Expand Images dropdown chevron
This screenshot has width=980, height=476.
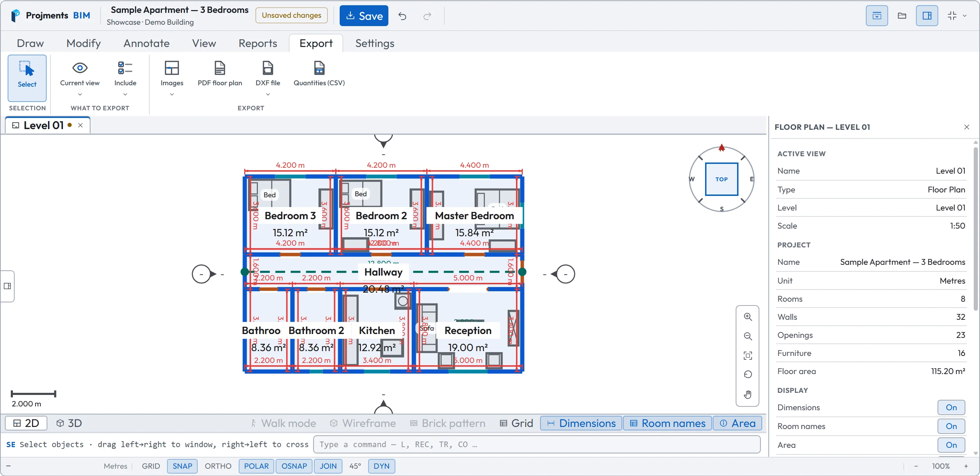coord(172,94)
